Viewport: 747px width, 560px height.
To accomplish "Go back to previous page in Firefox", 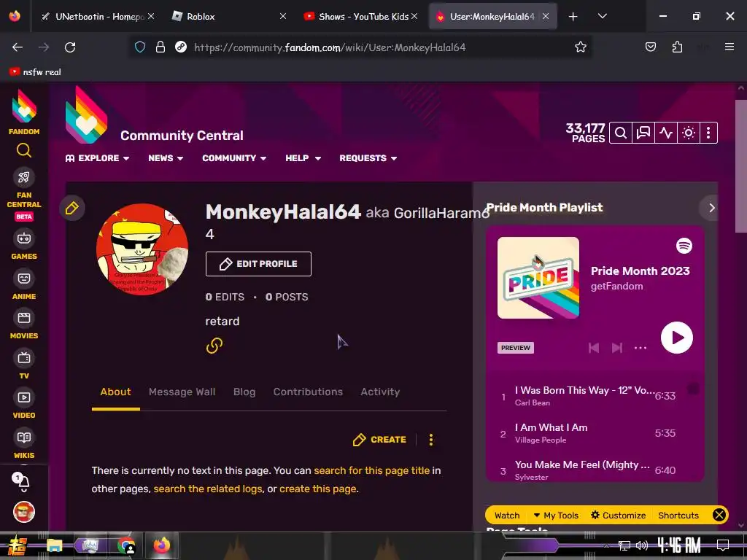I will [x=18, y=47].
